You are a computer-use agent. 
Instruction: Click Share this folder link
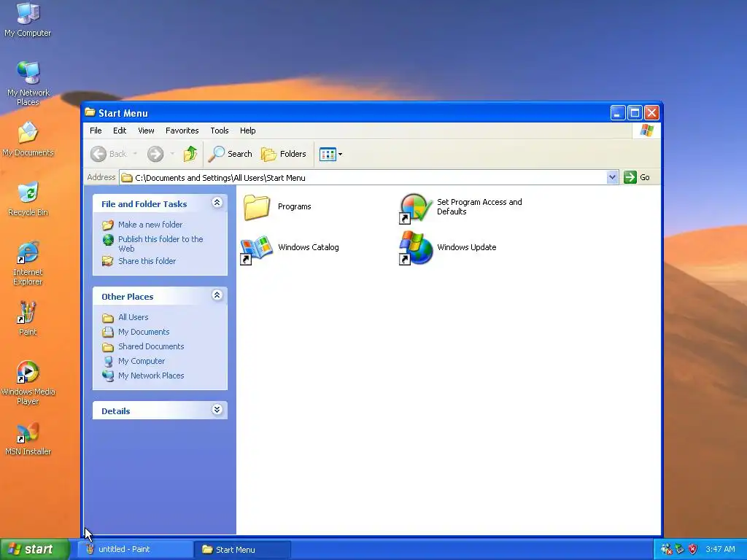[147, 261]
